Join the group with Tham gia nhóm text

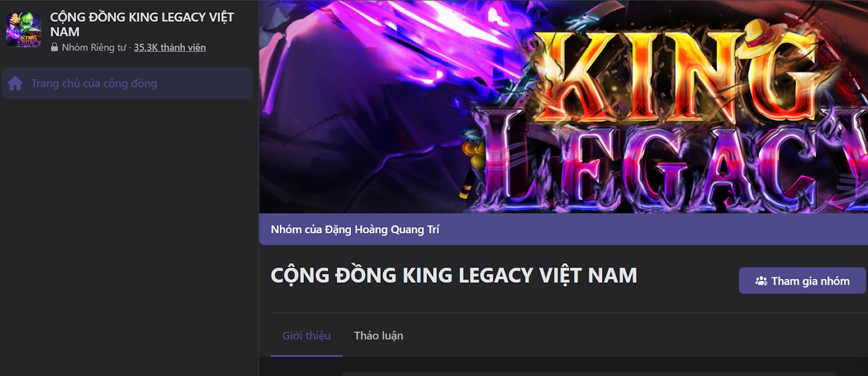(x=810, y=281)
